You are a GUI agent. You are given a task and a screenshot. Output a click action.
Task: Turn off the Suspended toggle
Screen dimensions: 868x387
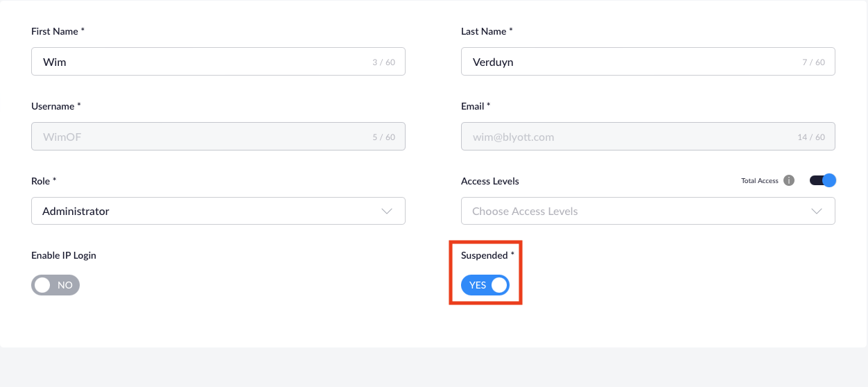click(x=485, y=285)
